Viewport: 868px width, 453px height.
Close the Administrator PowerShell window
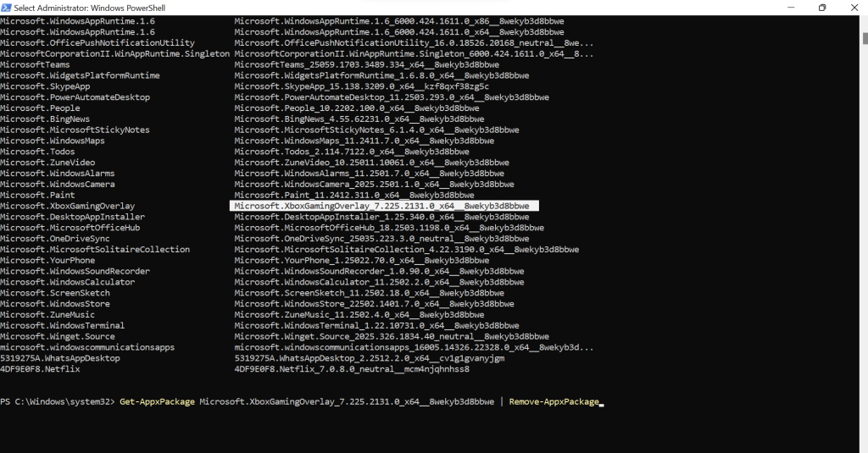click(854, 8)
